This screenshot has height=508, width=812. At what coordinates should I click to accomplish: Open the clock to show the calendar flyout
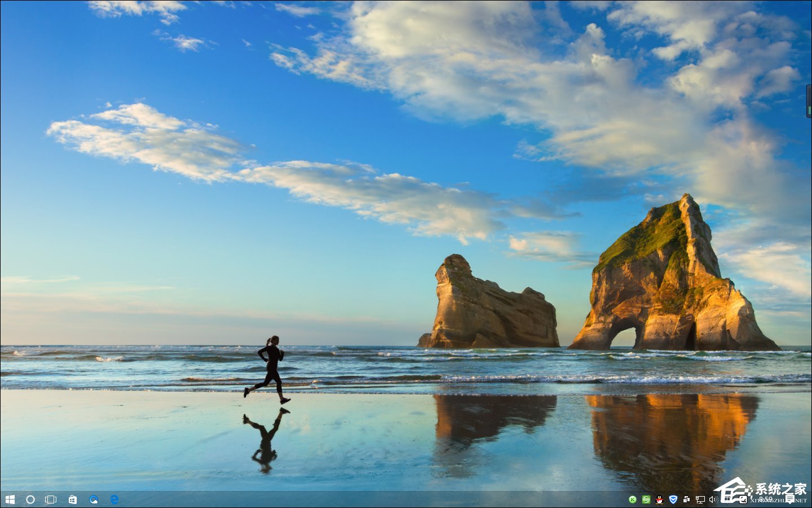766,499
